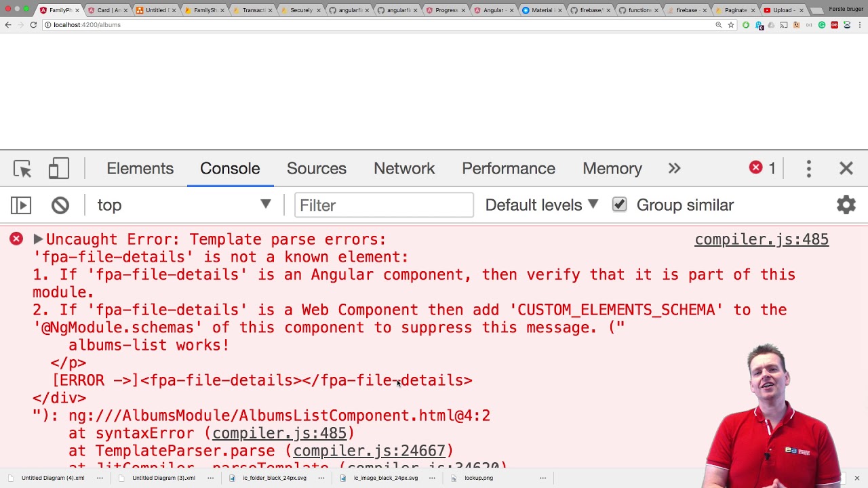The height and width of the screenshot is (488, 868).
Task: Open the Performance tab
Action: (509, 169)
